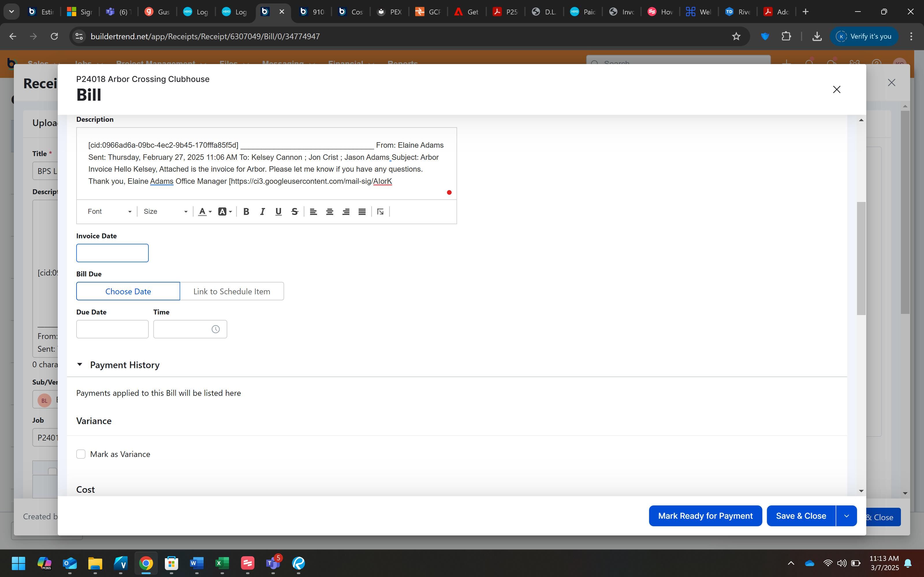Open the Font dropdown

109,212
